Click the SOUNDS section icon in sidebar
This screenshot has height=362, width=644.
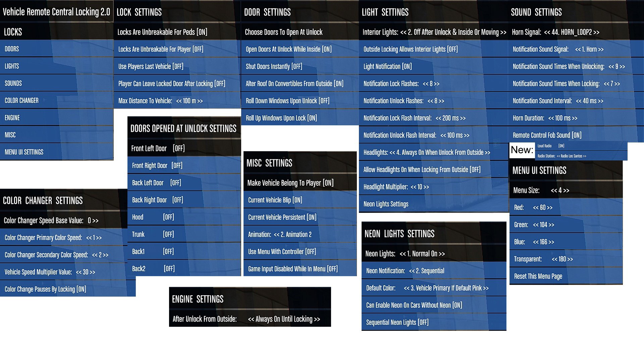13,83
